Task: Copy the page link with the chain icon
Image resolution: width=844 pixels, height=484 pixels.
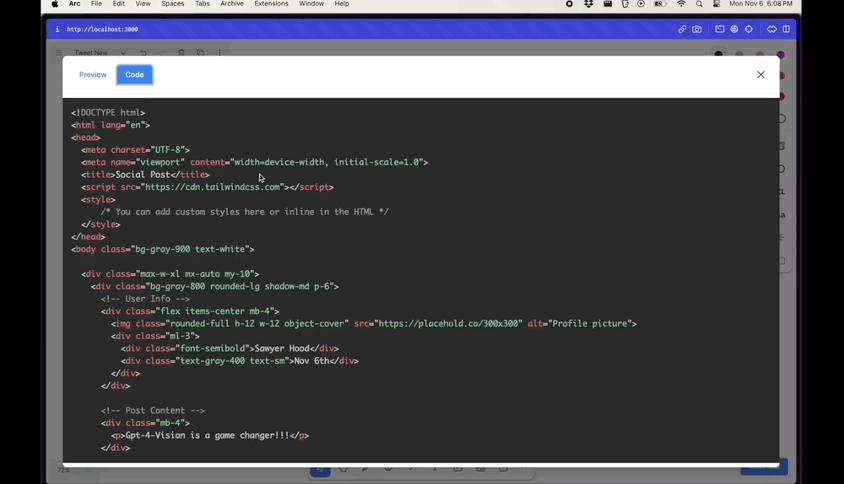Action: click(682, 29)
